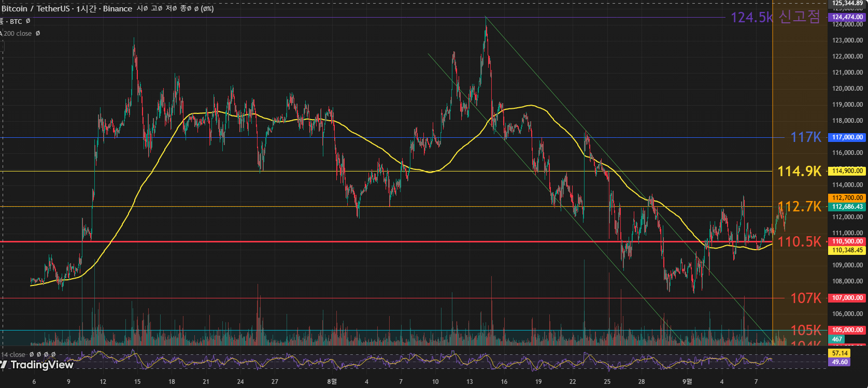Screen dimensions: 868x388
Task: Click the '8월' marker on time axis
Action: [332, 382]
